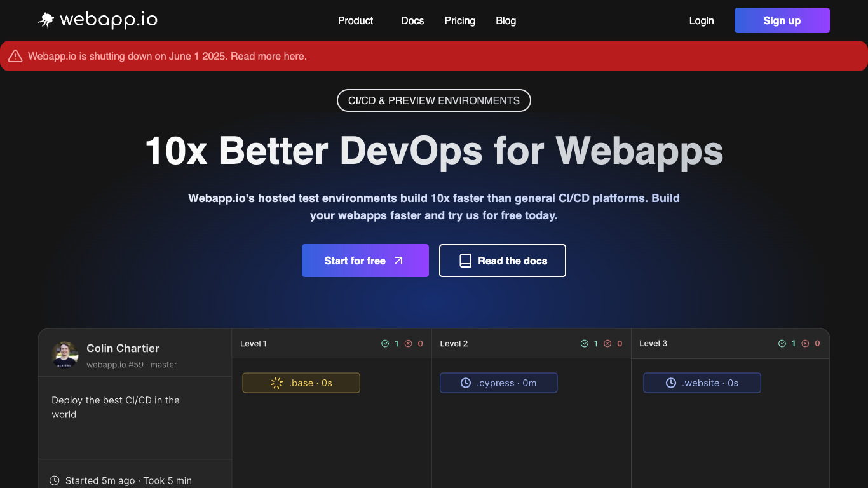
Task: Go to the Docs page
Action: point(412,21)
